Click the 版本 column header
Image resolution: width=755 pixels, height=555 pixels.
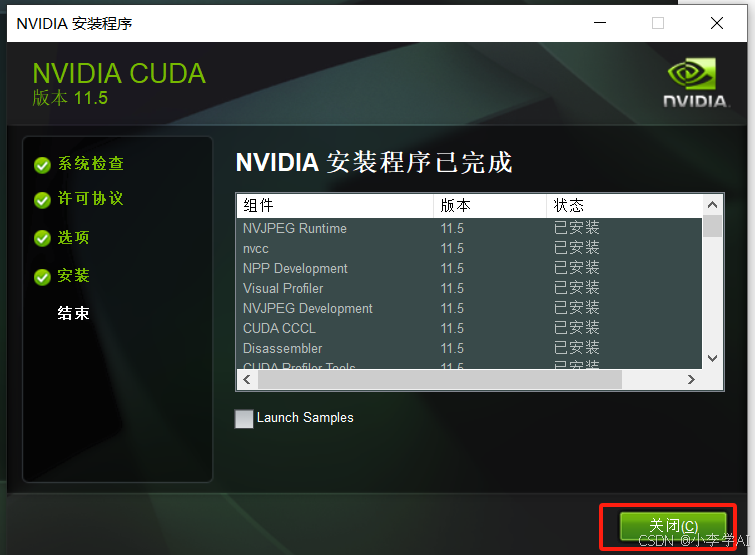click(490, 206)
